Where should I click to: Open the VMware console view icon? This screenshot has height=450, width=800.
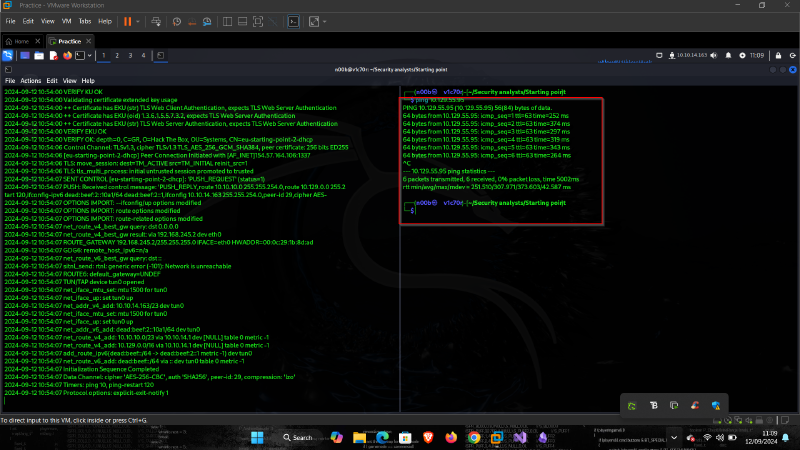(293, 20)
